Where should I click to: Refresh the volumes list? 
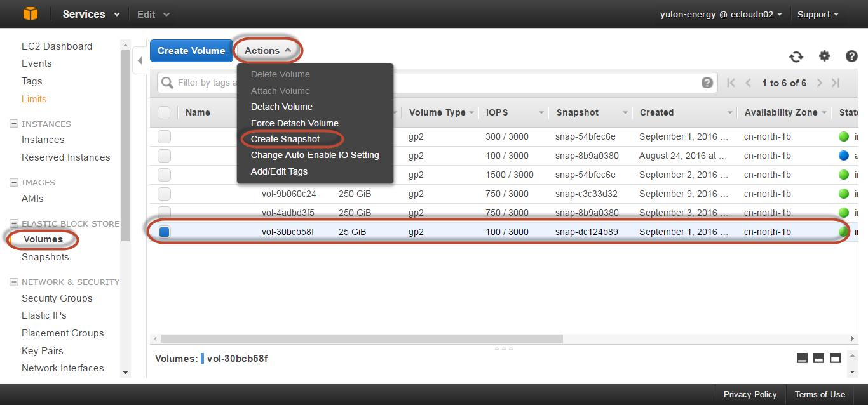pos(796,56)
